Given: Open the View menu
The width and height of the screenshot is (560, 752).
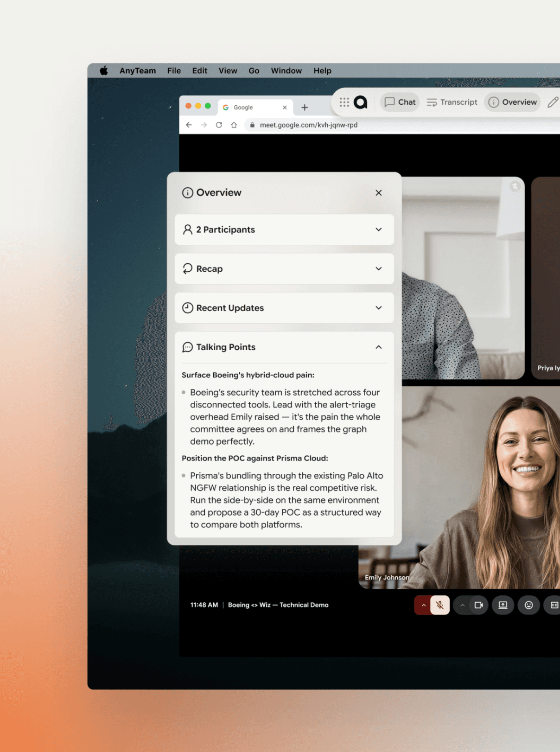Looking at the screenshot, I should (x=228, y=70).
